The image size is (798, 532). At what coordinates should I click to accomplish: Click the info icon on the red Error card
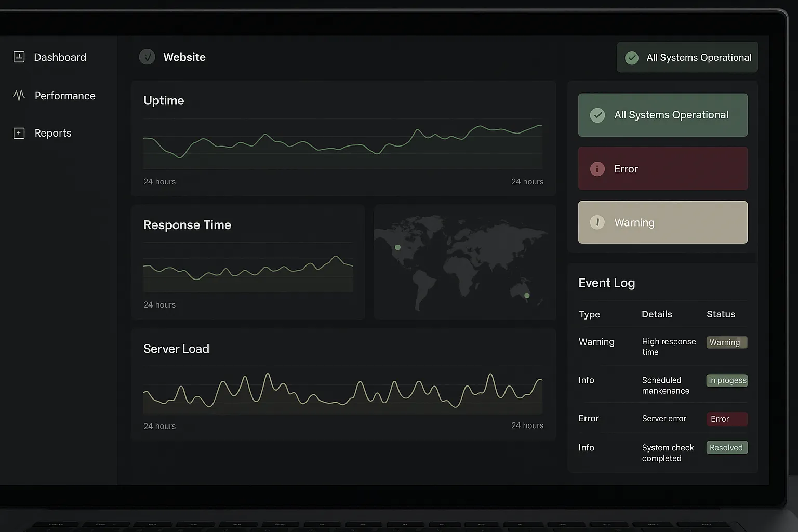coord(597,169)
